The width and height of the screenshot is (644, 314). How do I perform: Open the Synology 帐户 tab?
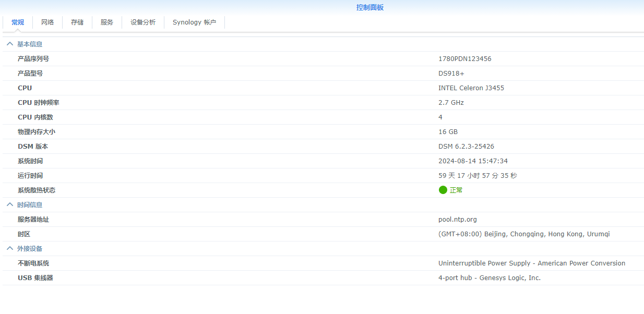194,22
